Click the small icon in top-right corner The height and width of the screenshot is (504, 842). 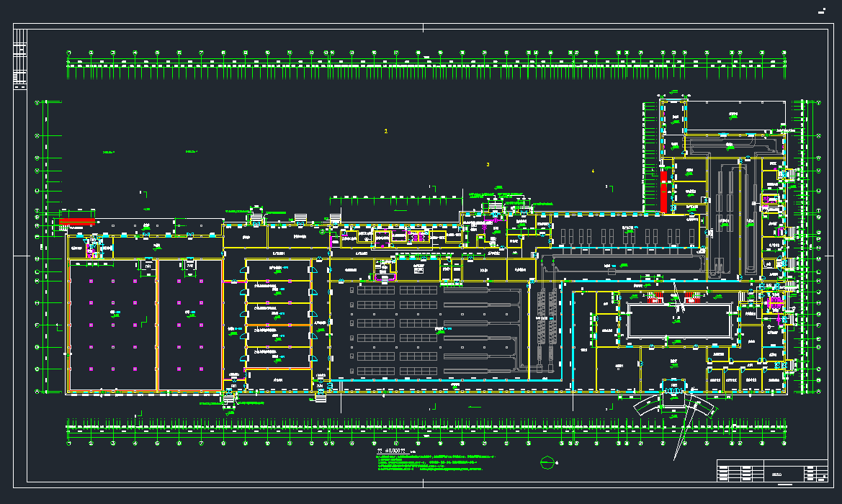[x=822, y=9]
